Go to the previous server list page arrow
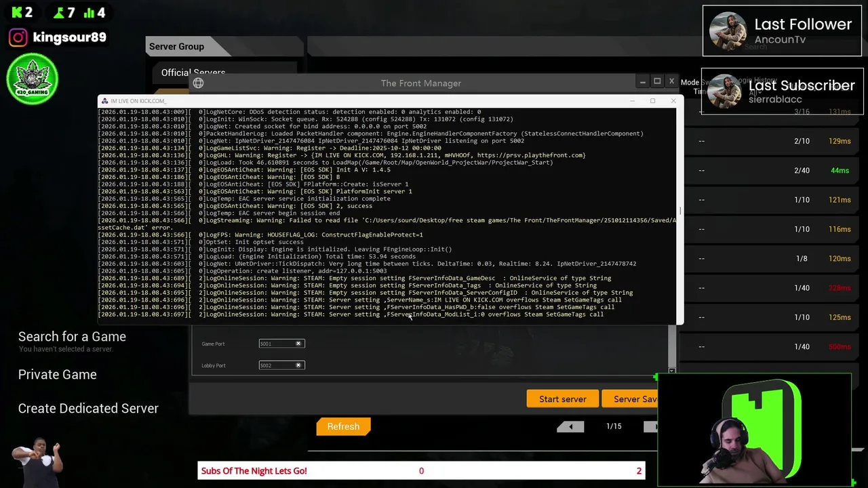Screen dimensions: 868x488 click(570, 426)
